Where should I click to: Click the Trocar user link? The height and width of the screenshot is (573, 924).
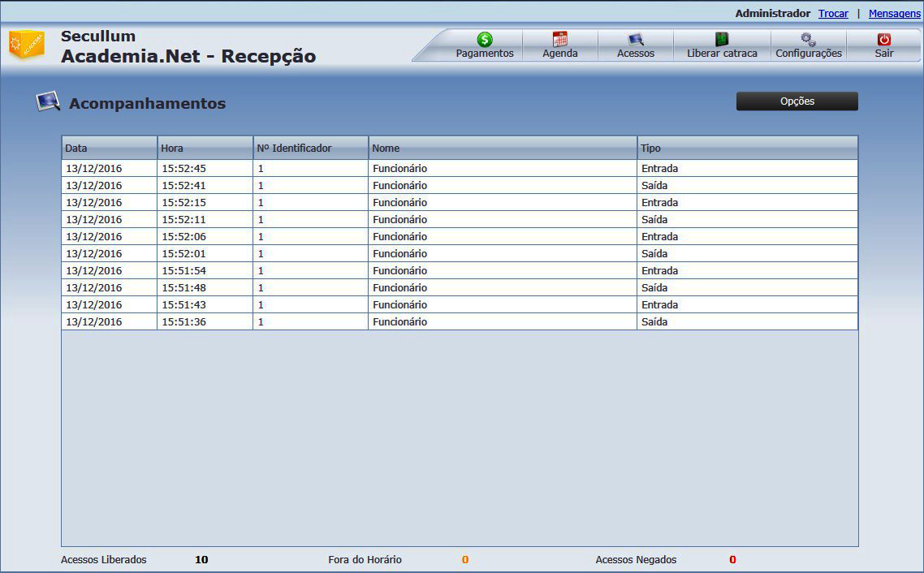tap(833, 14)
